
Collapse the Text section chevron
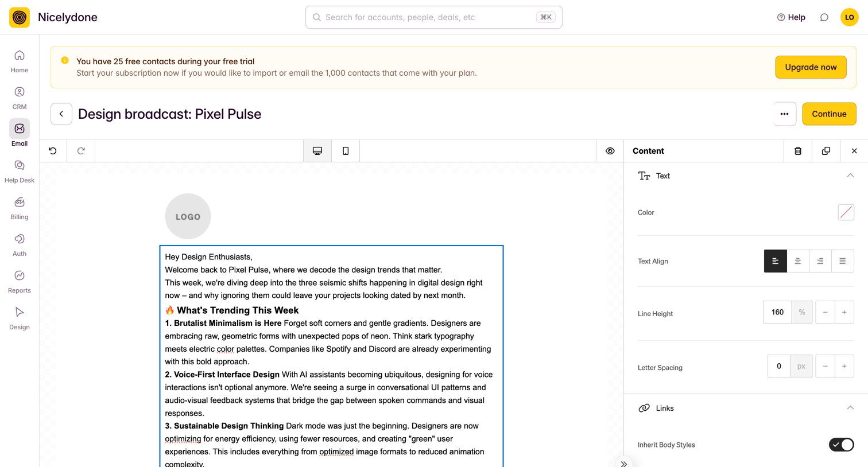click(x=850, y=176)
